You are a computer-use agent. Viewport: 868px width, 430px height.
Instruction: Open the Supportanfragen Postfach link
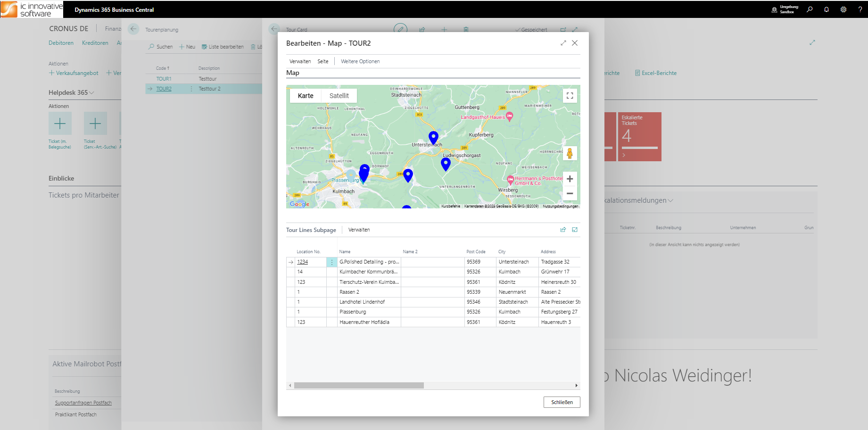(83, 403)
